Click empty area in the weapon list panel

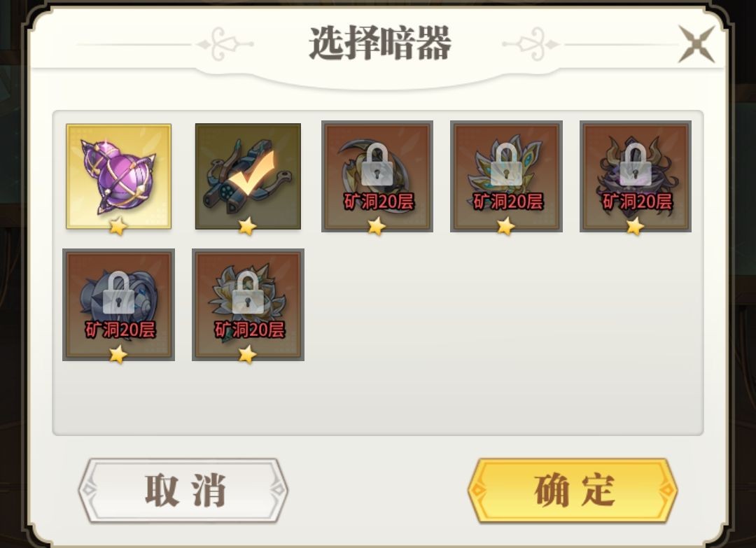coord(501,332)
